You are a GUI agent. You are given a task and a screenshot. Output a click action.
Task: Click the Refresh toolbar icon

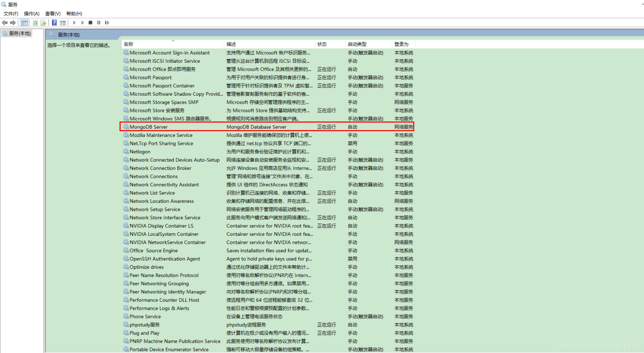tap(35, 23)
